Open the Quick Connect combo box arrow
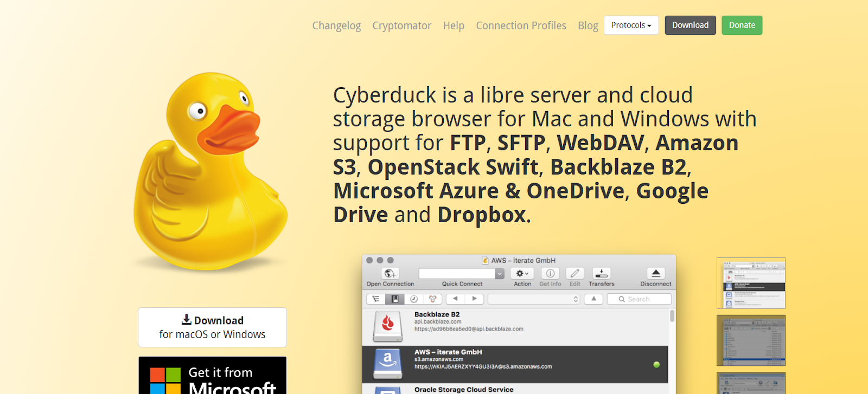The height and width of the screenshot is (394, 868). (500, 274)
